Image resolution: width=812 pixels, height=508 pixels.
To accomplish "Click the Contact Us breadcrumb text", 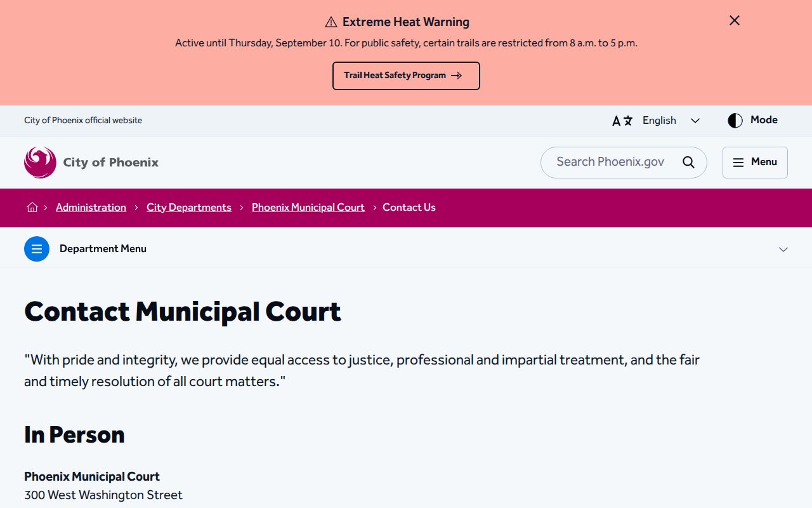I will (x=409, y=208).
